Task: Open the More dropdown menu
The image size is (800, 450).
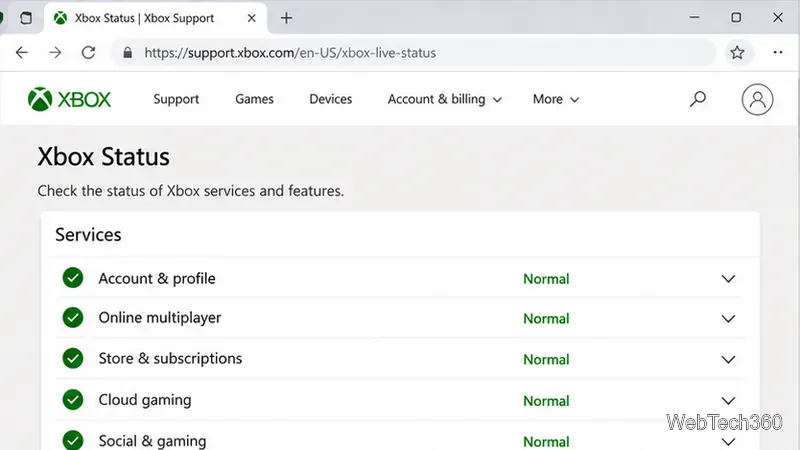Action: click(556, 99)
